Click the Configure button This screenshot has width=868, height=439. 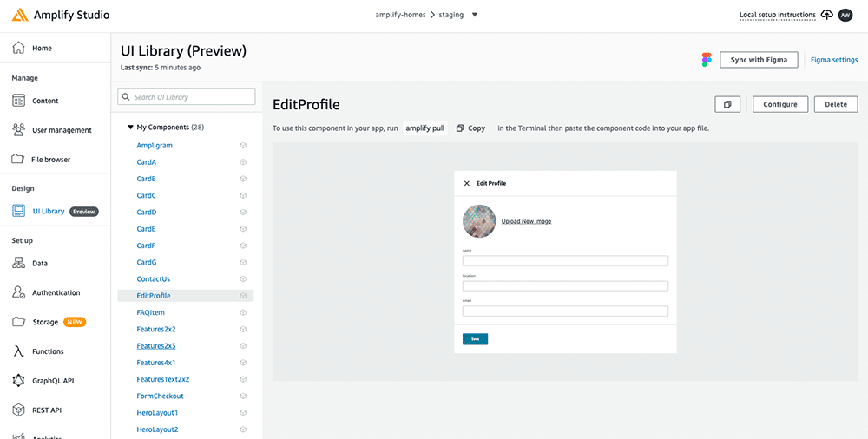coord(780,104)
